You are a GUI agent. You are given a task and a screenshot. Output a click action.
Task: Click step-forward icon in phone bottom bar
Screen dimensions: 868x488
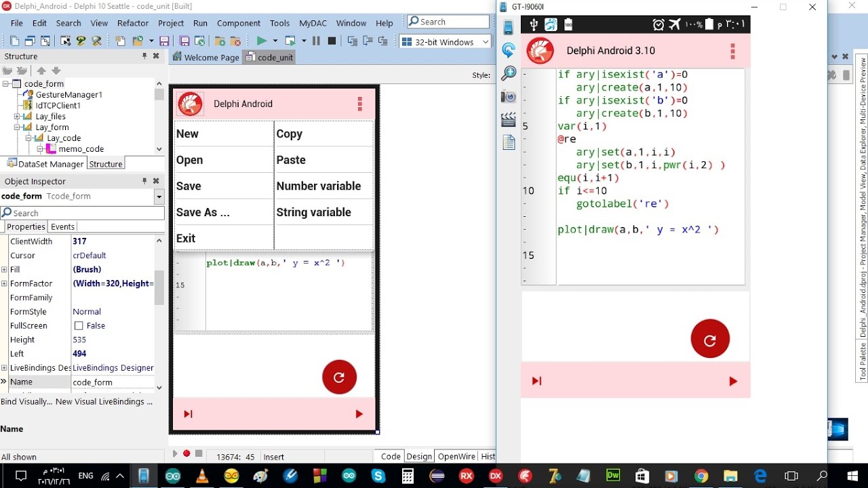tap(536, 381)
